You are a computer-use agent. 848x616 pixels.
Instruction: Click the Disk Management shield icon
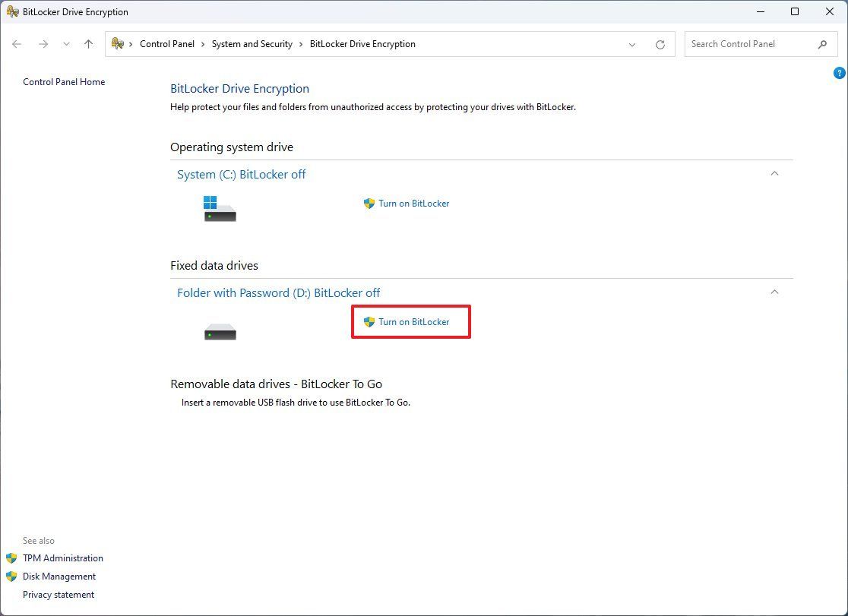tap(11, 577)
